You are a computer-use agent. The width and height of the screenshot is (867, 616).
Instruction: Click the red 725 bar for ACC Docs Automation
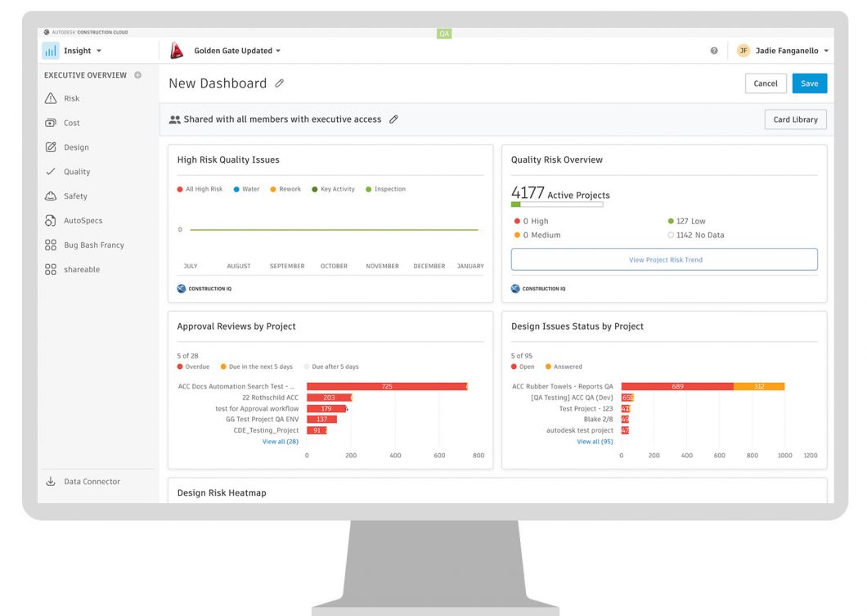(x=387, y=386)
